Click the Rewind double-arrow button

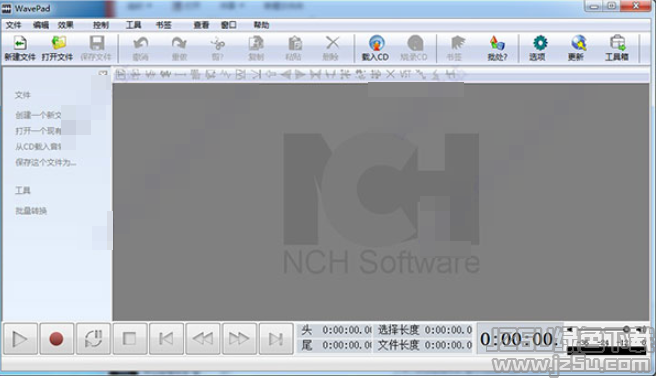point(203,339)
